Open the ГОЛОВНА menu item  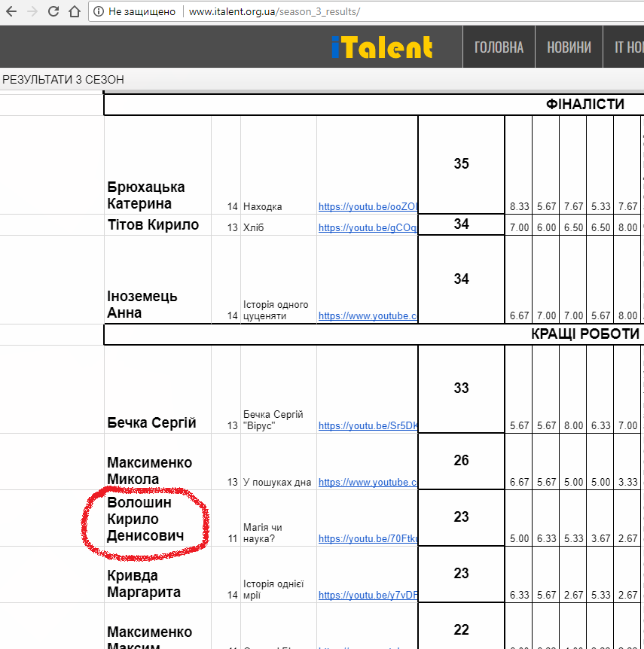tap(499, 47)
